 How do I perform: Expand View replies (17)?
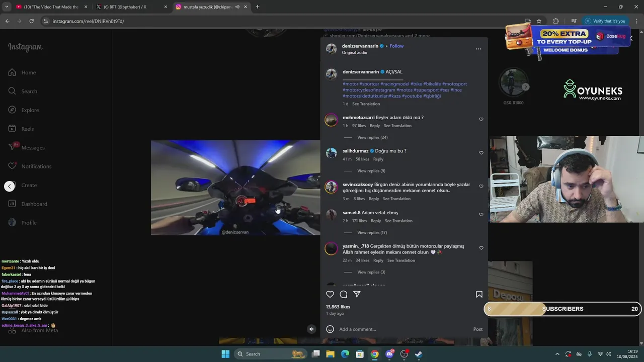(372, 233)
